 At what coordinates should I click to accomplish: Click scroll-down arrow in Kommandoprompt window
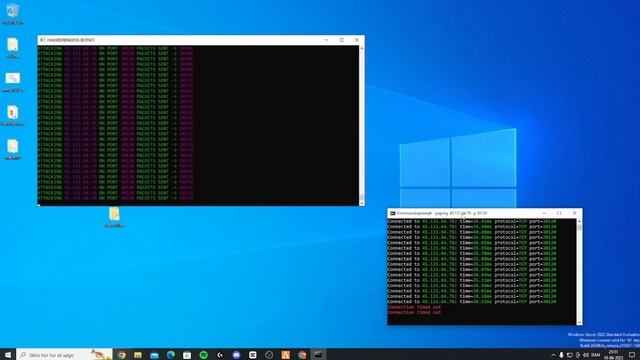click(x=579, y=322)
